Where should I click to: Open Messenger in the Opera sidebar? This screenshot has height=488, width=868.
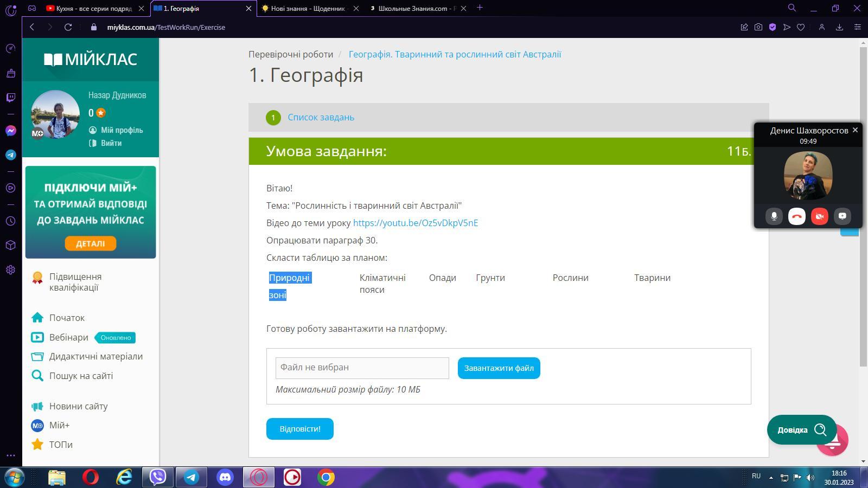[x=10, y=131]
